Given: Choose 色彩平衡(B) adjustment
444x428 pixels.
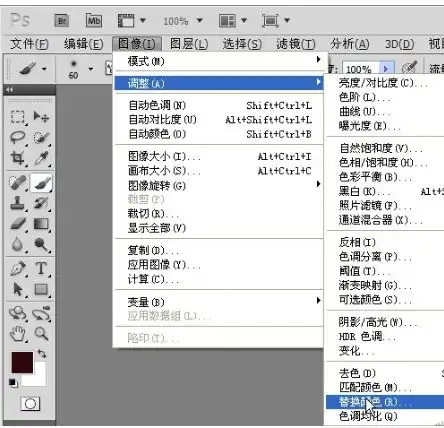Looking at the screenshot, I should click(385, 177).
